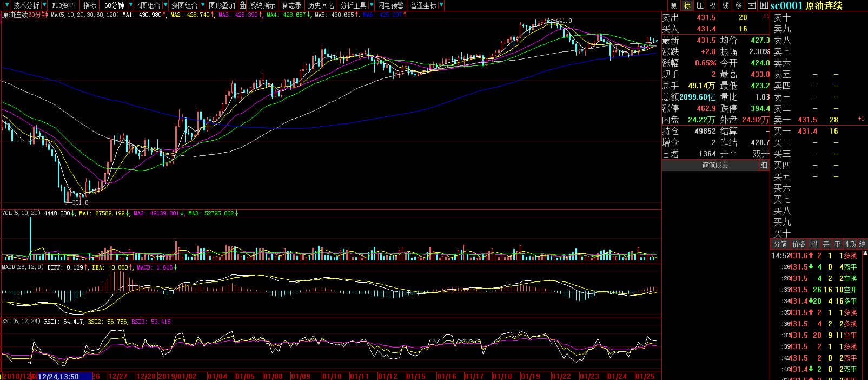The image size is (868, 380).
Task: Select the 分笔 column header tab
Action: [x=780, y=245]
